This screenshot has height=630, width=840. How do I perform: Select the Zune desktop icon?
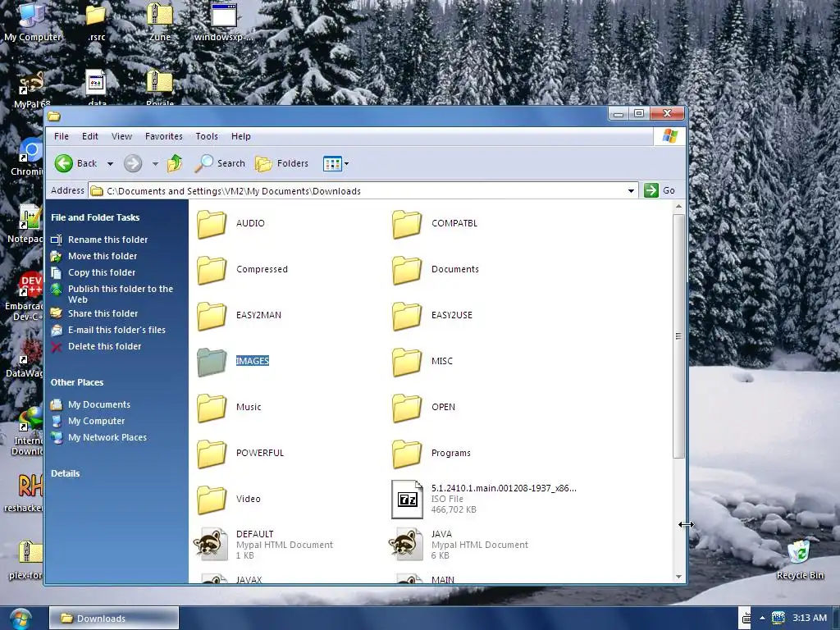coord(160,21)
